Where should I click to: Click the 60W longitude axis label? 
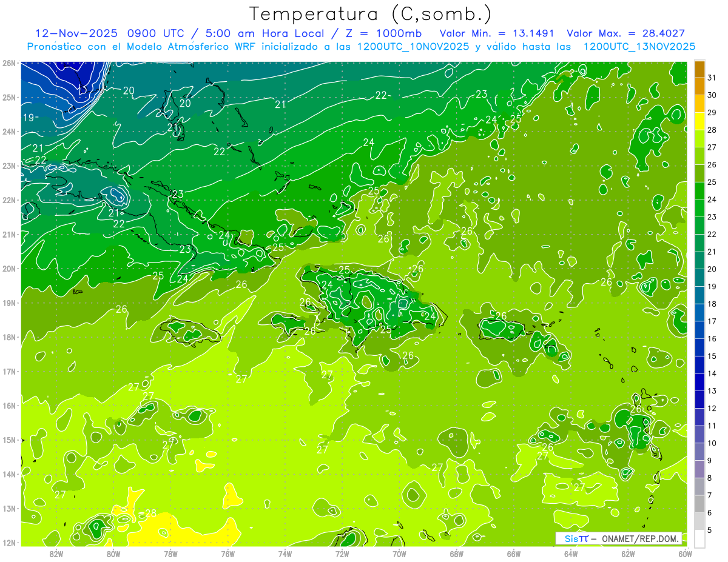[686, 554]
